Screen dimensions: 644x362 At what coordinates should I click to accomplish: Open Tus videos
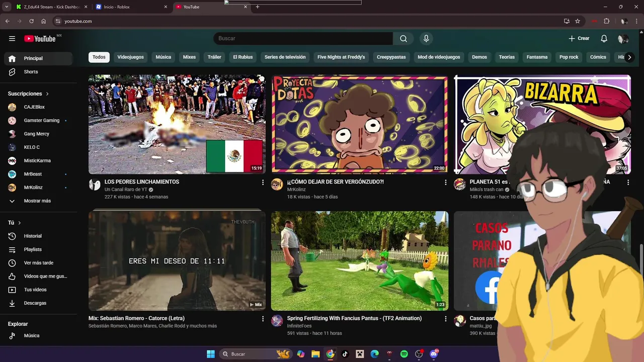39,290
